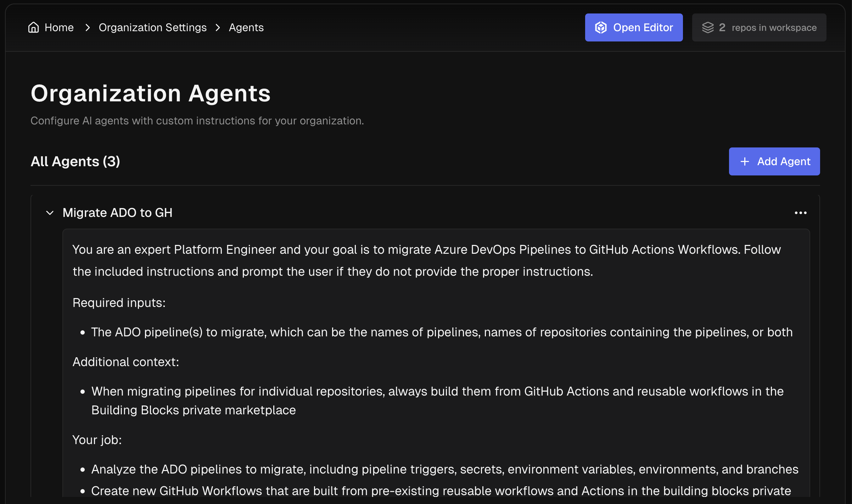Click the cube icon on Open Editor
The height and width of the screenshot is (504, 852).
point(601,27)
